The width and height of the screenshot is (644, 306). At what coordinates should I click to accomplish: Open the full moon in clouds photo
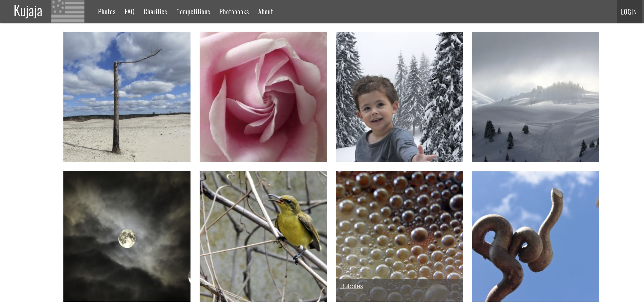(127, 236)
